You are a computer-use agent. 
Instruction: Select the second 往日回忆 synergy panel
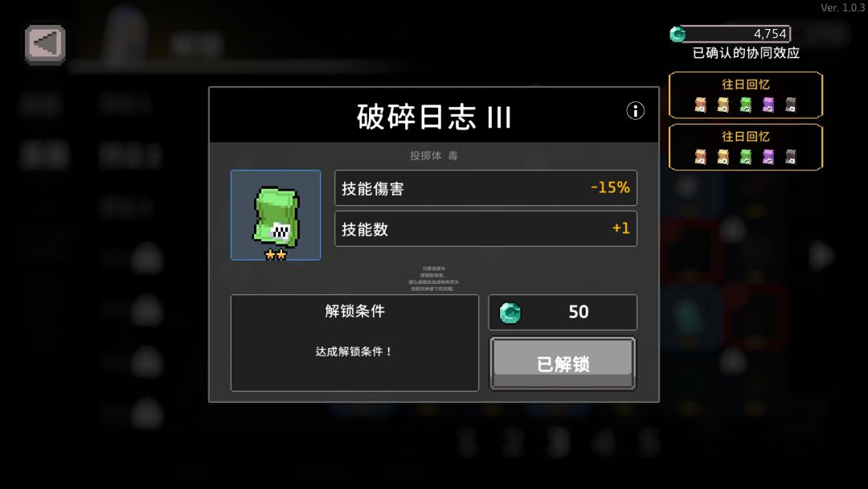coord(746,146)
